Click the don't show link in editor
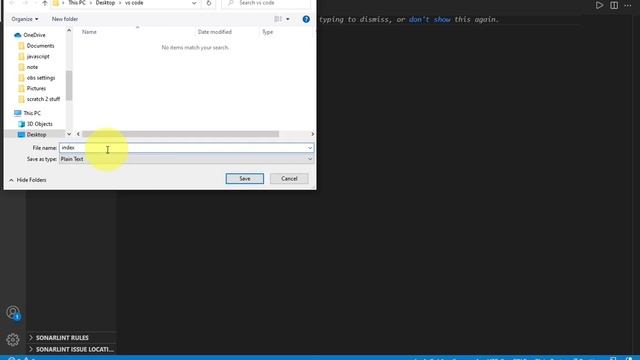Image resolution: width=640 pixels, height=360 pixels. pos(429,19)
